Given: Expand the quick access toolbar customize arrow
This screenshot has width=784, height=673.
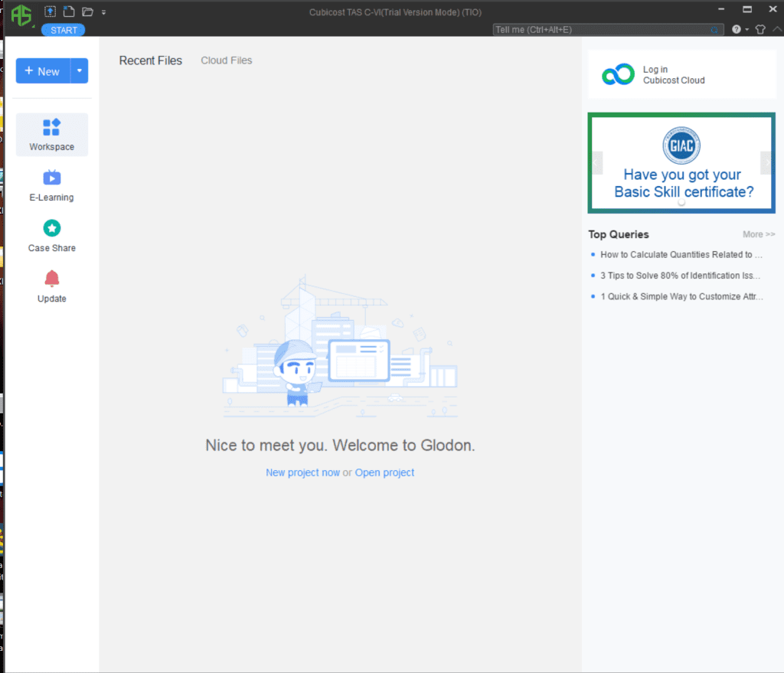Looking at the screenshot, I should 103,12.
